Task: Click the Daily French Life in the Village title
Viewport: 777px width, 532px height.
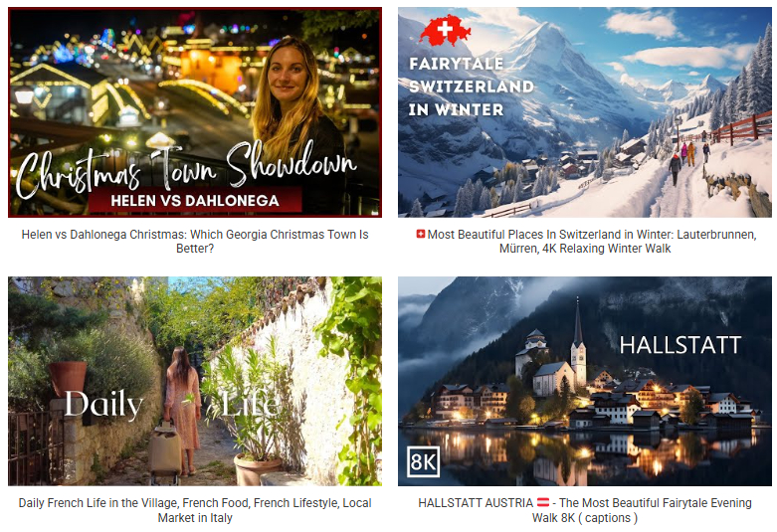Action: click(195, 510)
